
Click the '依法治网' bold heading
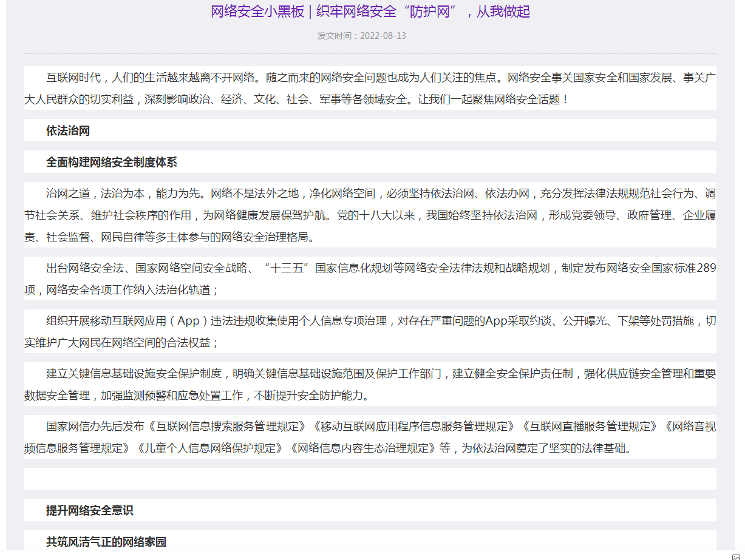click(x=68, y=130)
